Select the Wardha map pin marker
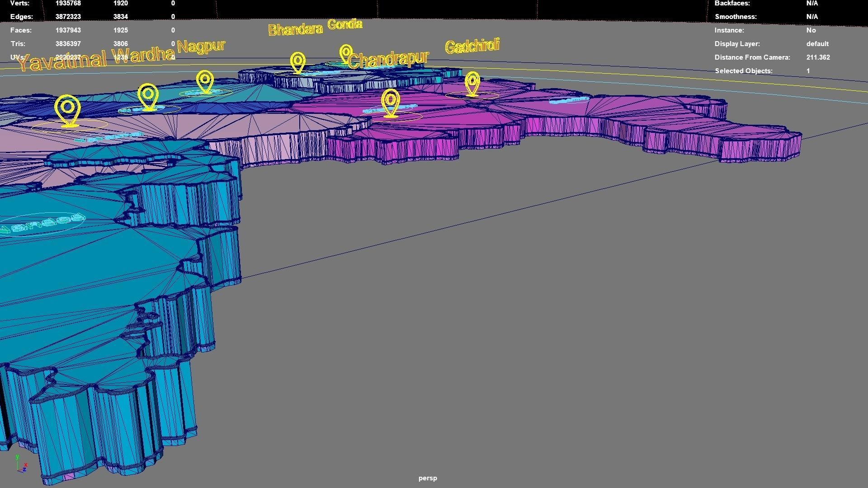Image resolution: width=868 pixels, height=488 pixels. pos(148,96)
